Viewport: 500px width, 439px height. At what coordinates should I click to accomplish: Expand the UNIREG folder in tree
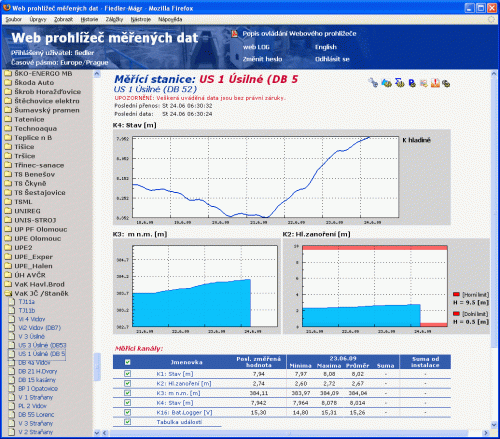[x=8, y=211]
